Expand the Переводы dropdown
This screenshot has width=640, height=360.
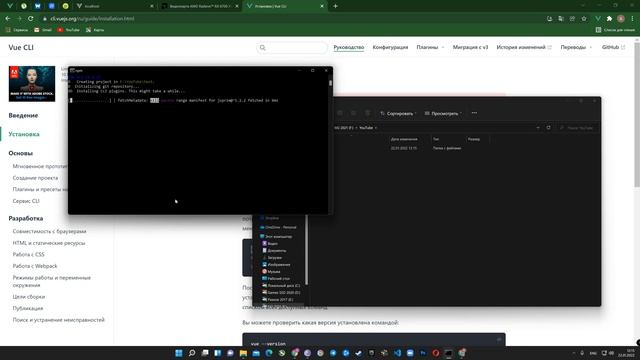[x=576, y=47]
